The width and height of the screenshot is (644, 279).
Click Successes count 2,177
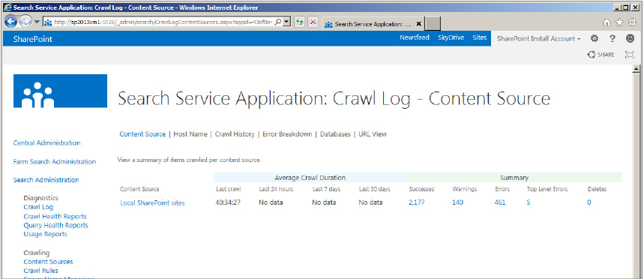417,202
